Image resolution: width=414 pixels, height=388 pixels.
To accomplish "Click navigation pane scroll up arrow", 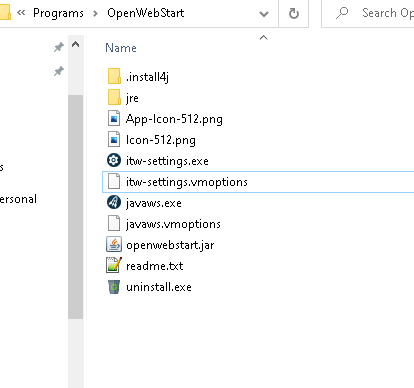I will pyautogui.click(x=76, y=44).
